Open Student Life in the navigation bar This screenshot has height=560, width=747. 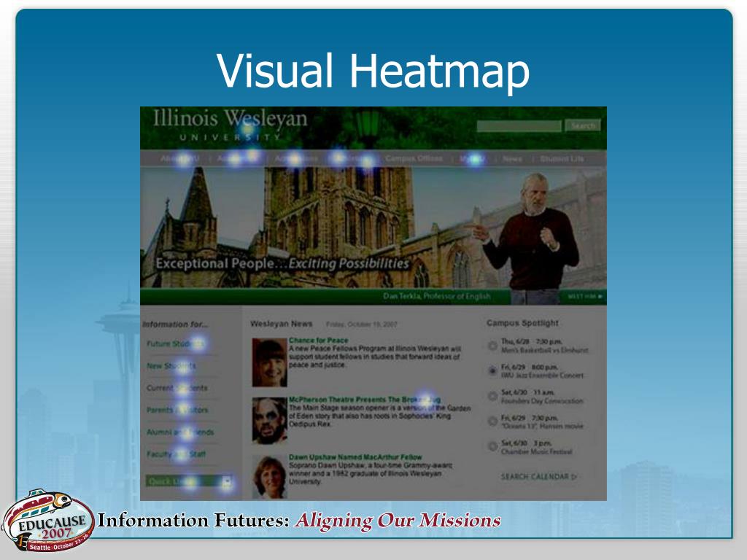pyautogui.click(x=562, y=158)
